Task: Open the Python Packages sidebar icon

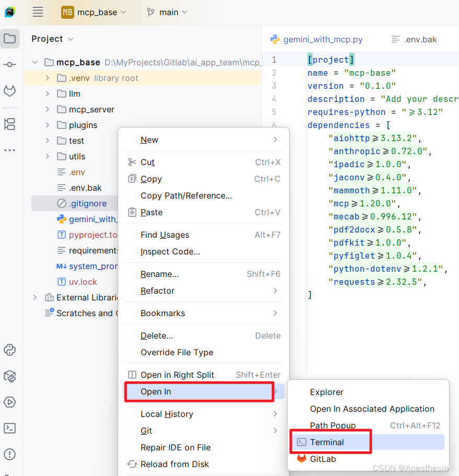Action: point(10,376)
